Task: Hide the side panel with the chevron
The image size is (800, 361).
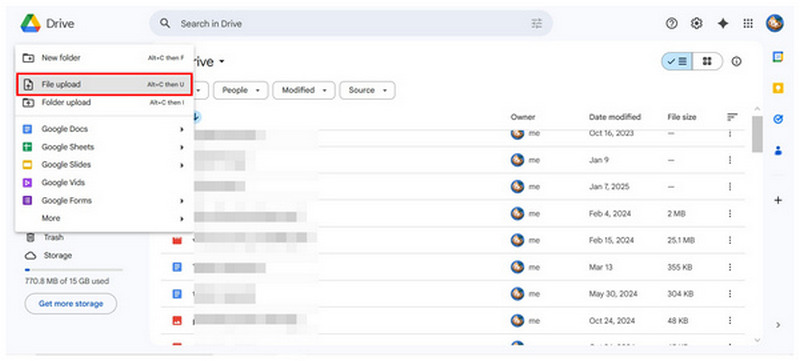Action: [778, 325]
